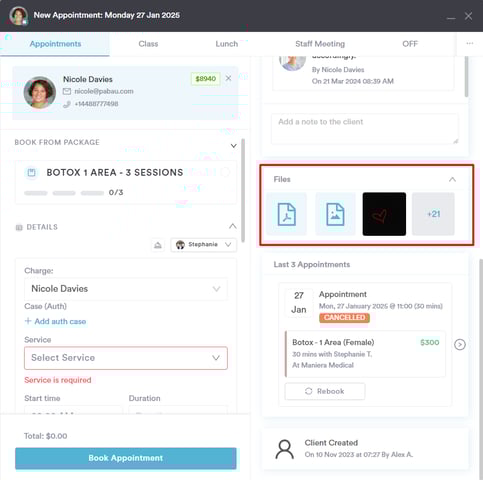Close the New Appointment window
Screen dimensions: 483x480
pos(468,16)
